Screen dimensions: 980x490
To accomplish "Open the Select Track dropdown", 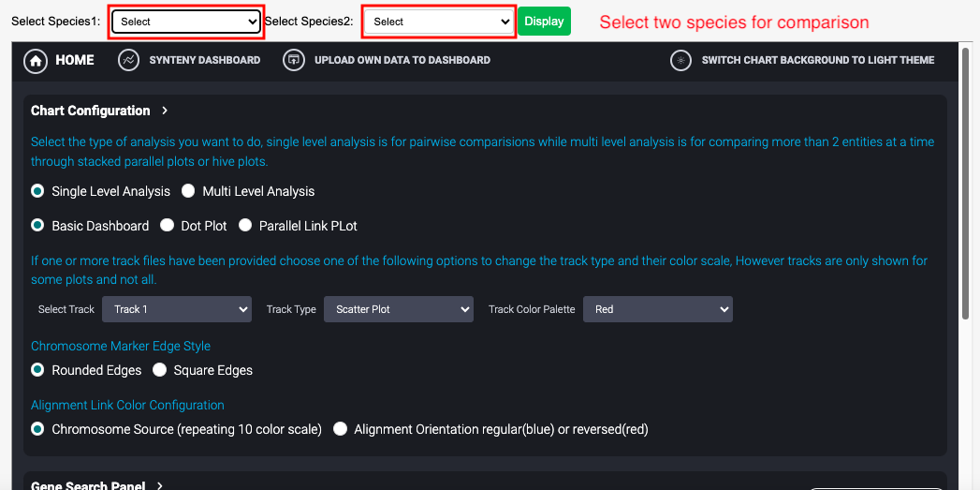I will click(177, 309).
